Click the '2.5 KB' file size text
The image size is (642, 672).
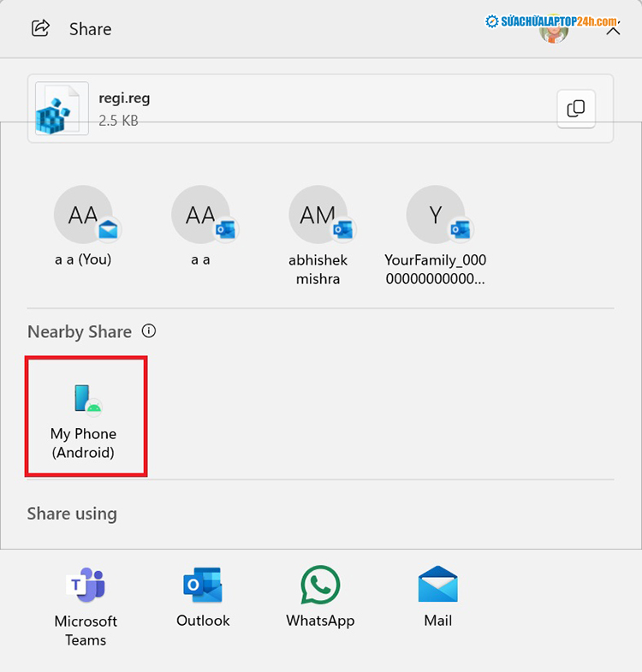118,121
